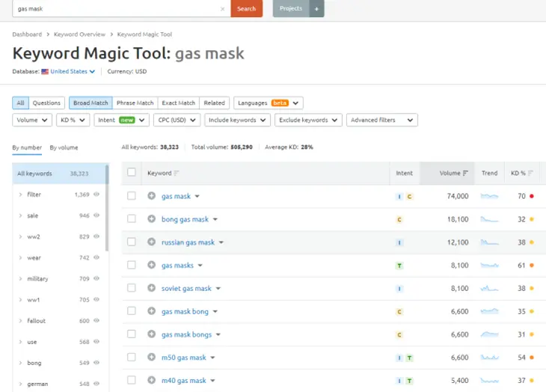546x392 pixels.
Task: Add 'gas mask bong' with plus icon
Action: pyautogui.click(x=152, y=311)
